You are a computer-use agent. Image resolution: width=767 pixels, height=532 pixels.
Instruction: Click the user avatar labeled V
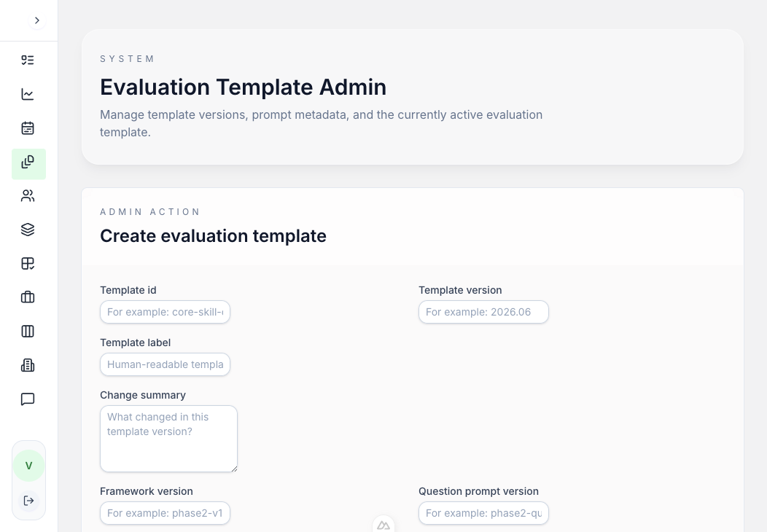29,466
